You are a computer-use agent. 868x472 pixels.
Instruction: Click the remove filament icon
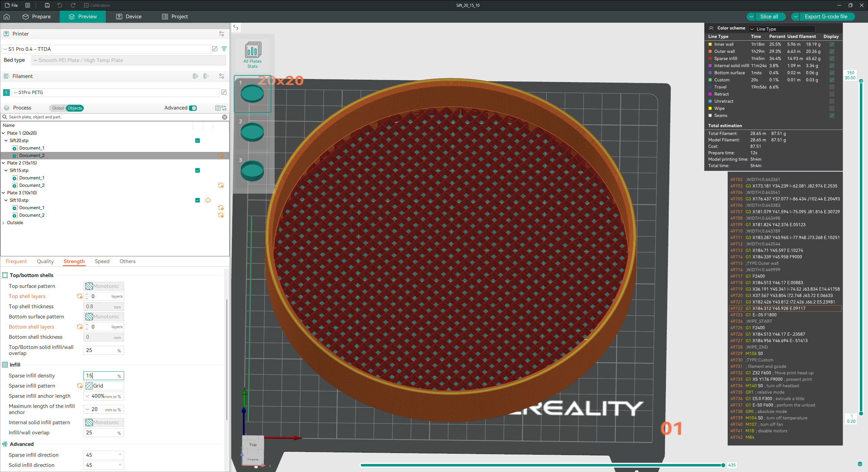tap(206, 76)
